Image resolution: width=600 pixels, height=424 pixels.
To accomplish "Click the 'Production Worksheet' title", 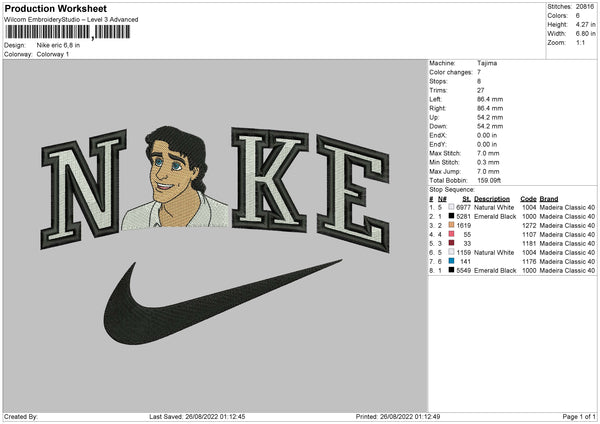I will [56, 8].
